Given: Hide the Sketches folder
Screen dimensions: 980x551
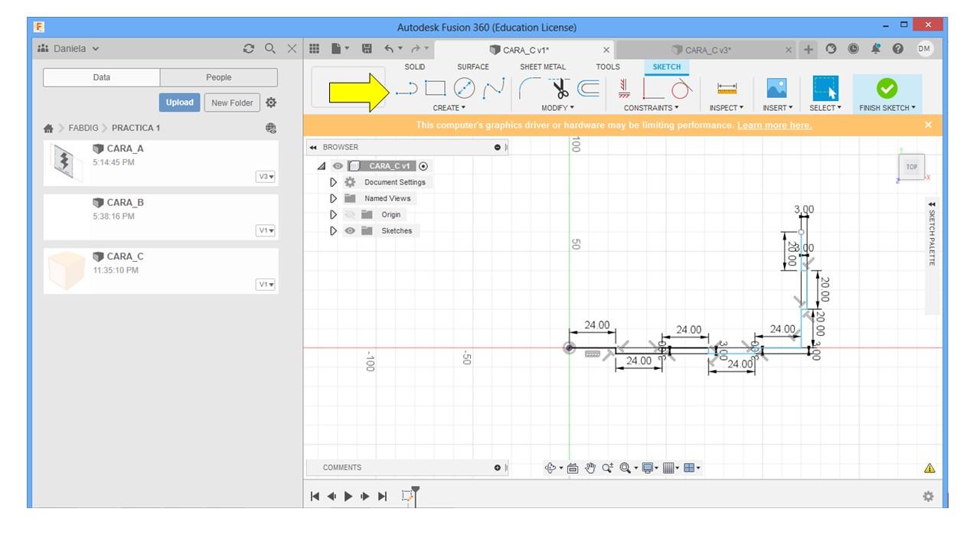Looking at the screenshot, I should coord(351,230).
